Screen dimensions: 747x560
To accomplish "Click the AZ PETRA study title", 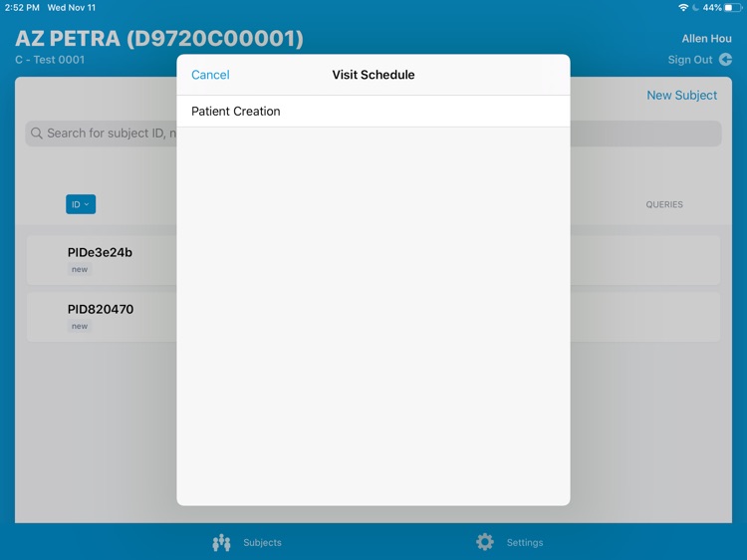I will (159, 39).
